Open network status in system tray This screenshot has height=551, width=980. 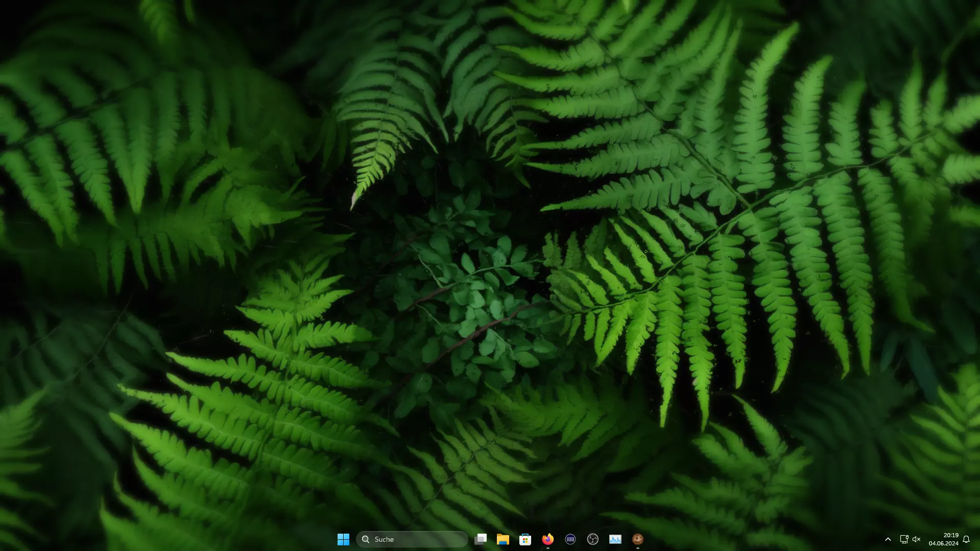coord(904,539)
